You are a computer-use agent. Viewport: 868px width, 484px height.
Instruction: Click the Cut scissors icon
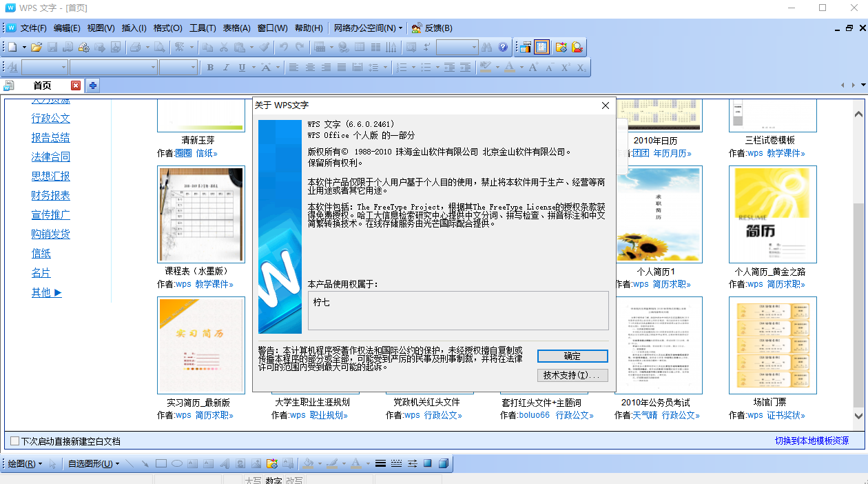pos(224,47)
